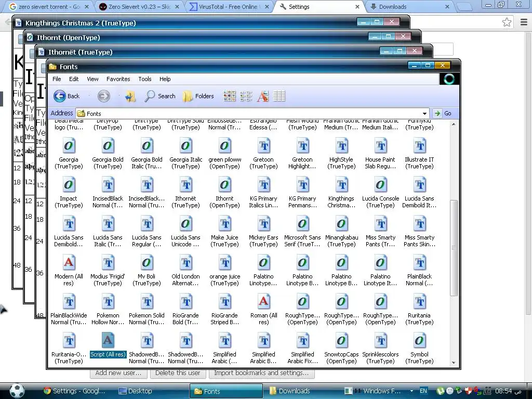Select the Mv Boli font icon
This screenshot has width=532, height=399.
pos(147,263)
